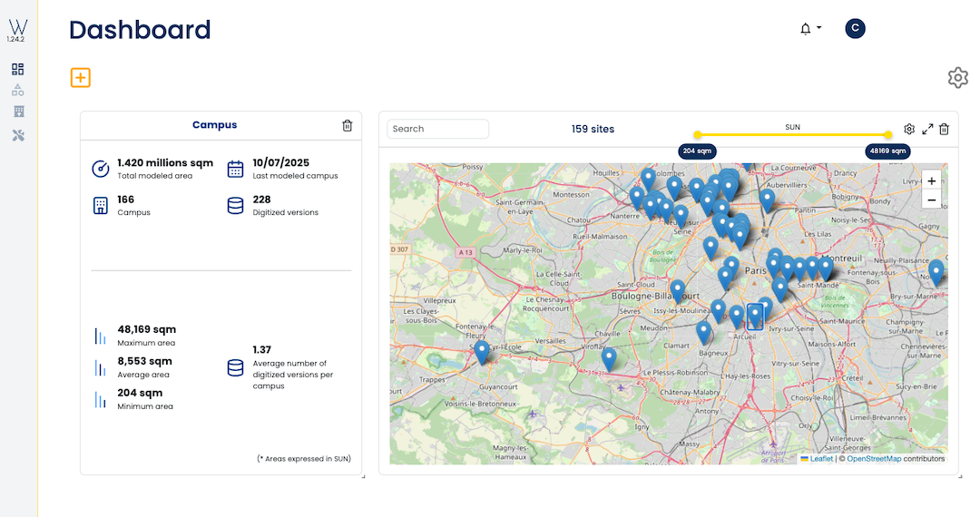Zoom in on the map
The height and width of the screenshot is (517, 980).
point(931,181)
